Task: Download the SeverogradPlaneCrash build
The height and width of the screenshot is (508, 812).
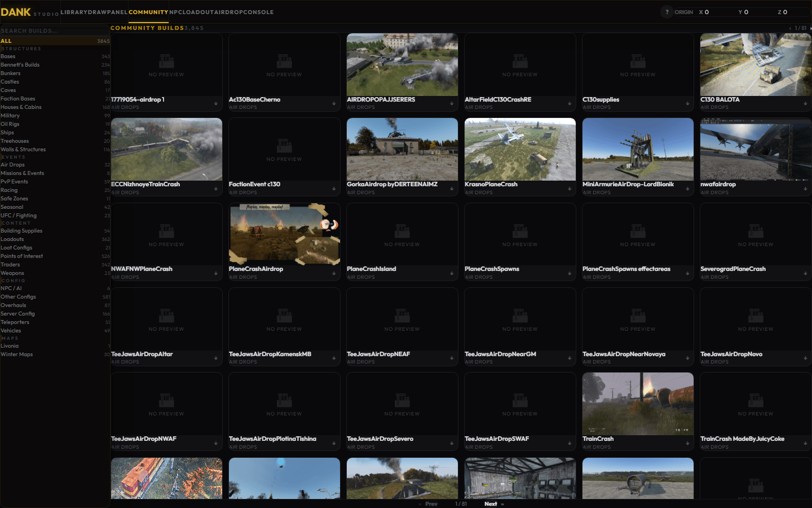Action: 805,273
